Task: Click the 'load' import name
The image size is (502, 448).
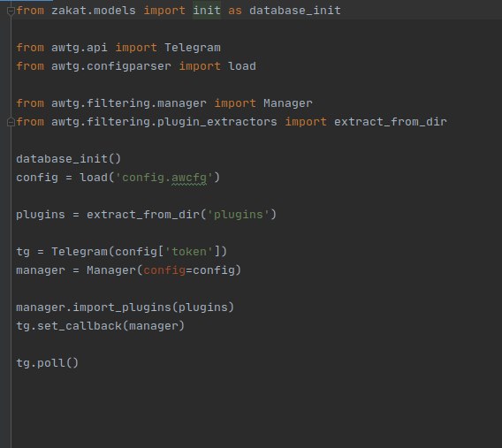Action: point(241,66)
